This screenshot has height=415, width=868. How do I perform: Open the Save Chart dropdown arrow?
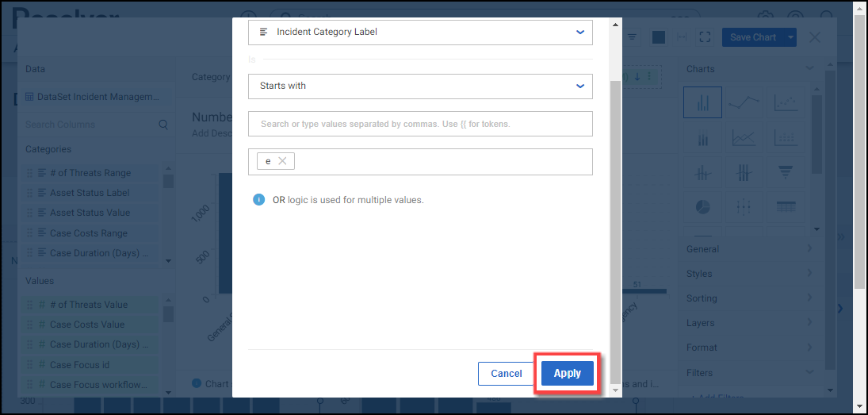point(790,37)
